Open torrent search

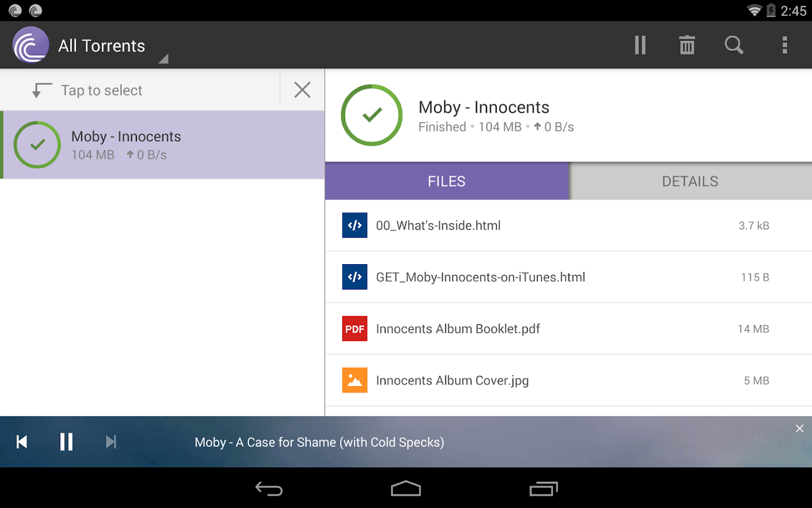734,45
